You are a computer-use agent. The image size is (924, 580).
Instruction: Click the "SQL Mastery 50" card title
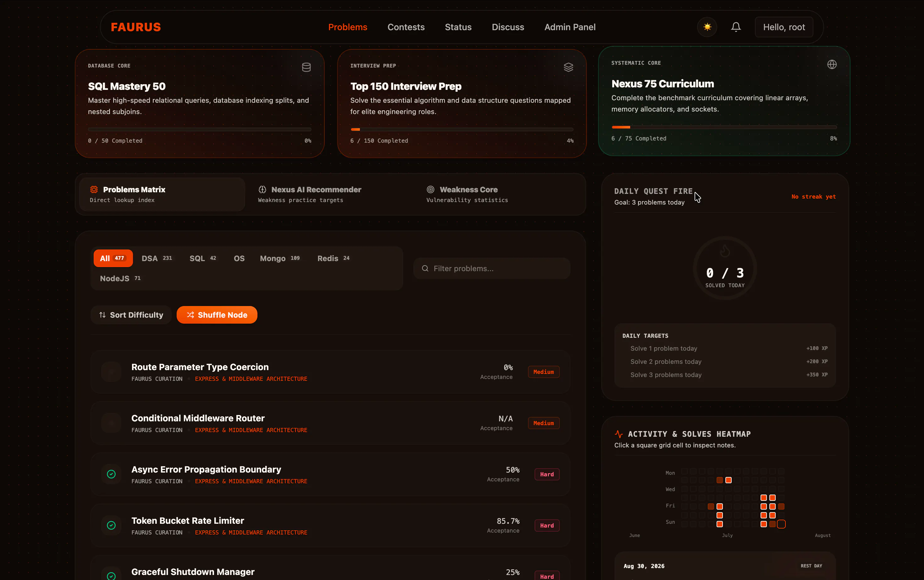(127, 86)
